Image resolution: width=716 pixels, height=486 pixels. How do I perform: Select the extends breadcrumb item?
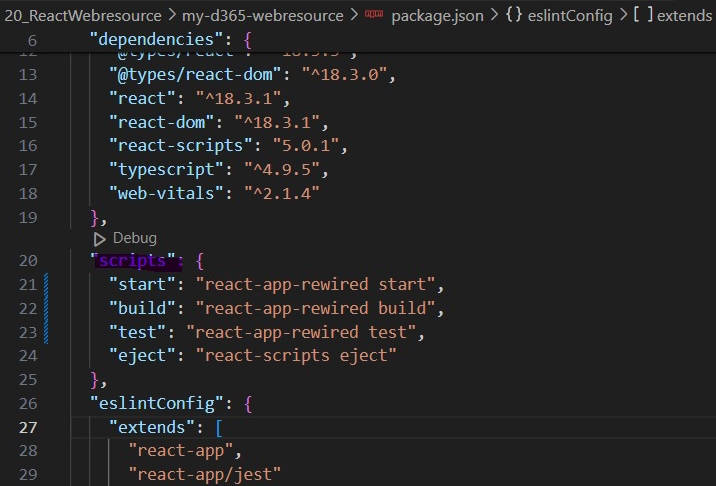click(x=683, y=16)
